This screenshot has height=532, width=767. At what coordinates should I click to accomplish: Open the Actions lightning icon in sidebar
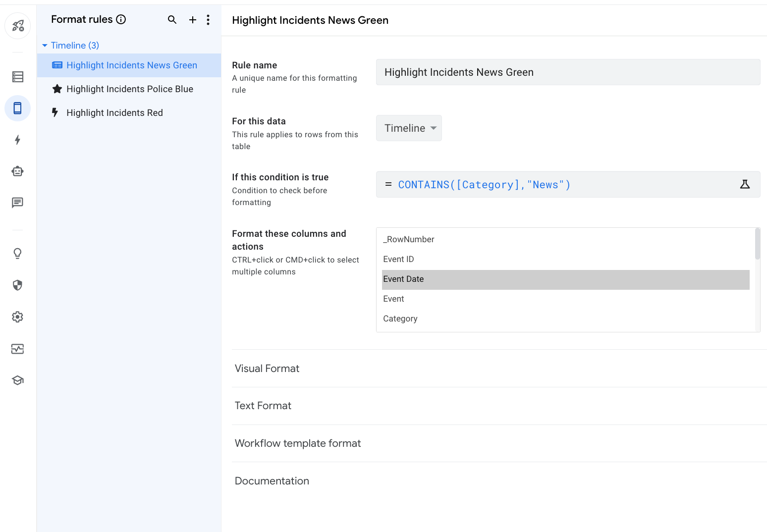coord(18,140)
